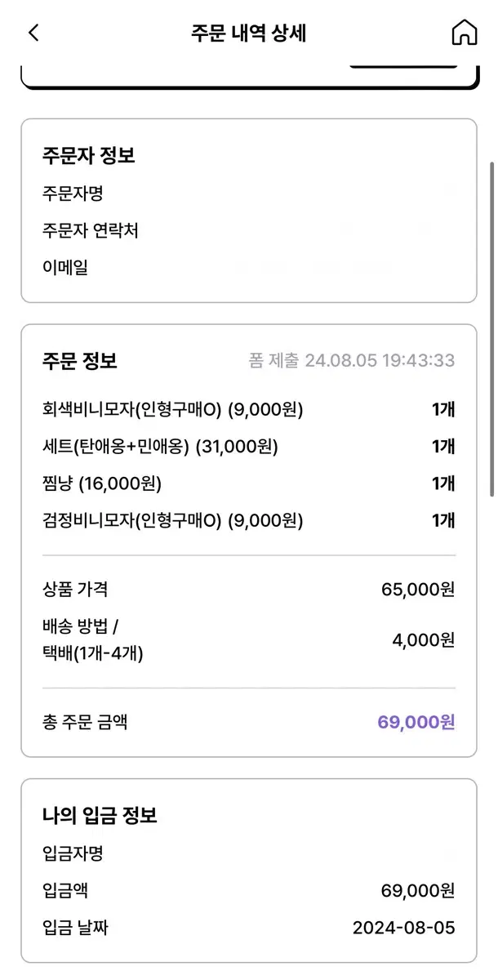
Task: Click the 폼 제출 timestamp text
Action: pos(352,361)
